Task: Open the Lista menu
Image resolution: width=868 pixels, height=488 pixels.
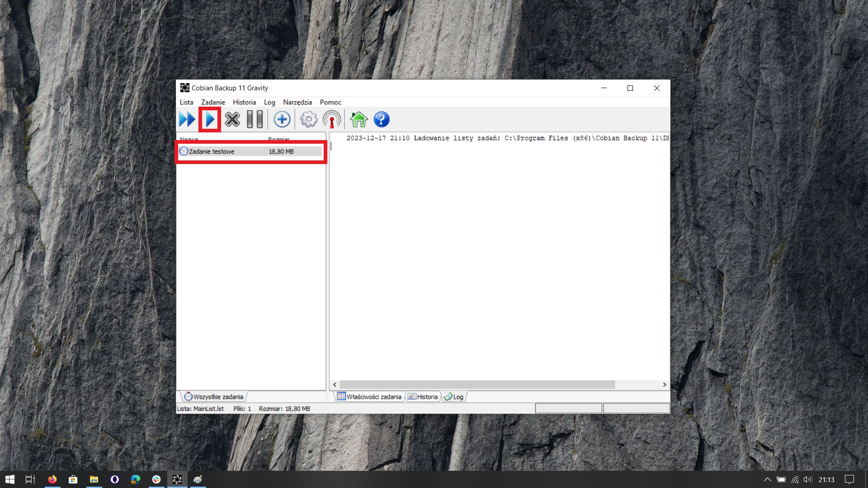Action: tap(186, 102)
